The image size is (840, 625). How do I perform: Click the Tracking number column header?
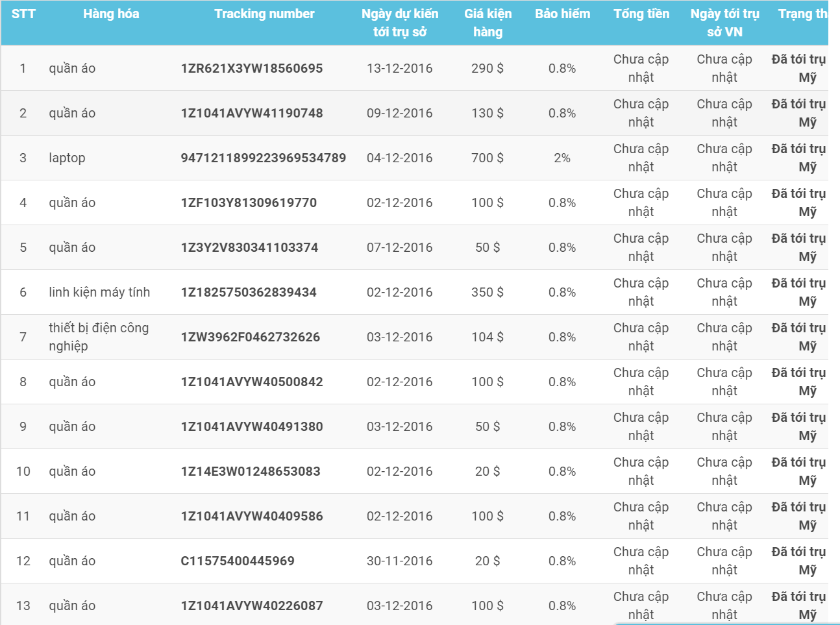pos(264,14)
